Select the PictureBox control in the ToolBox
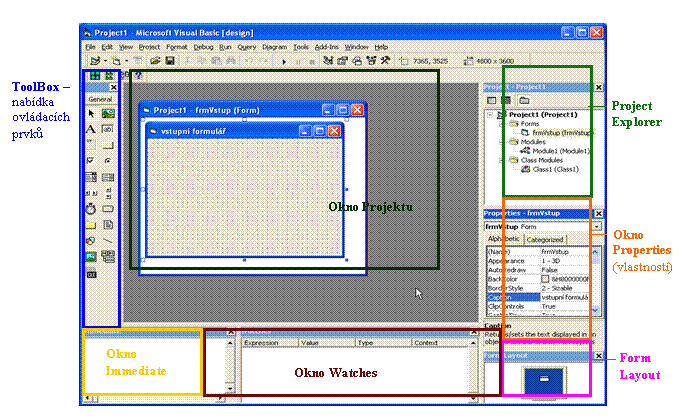 point(108,113)
